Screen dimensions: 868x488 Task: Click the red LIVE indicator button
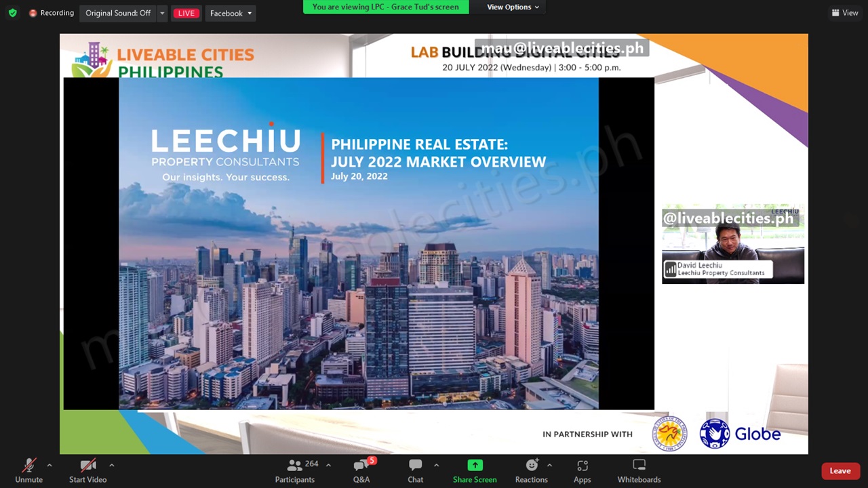click(x=186, y=13)
